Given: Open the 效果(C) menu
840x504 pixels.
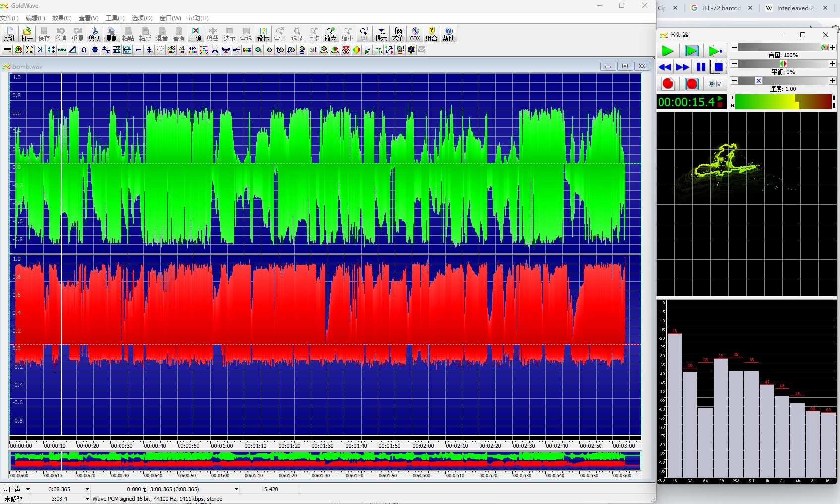Looking at the screenshot, I should coord(61,18).
